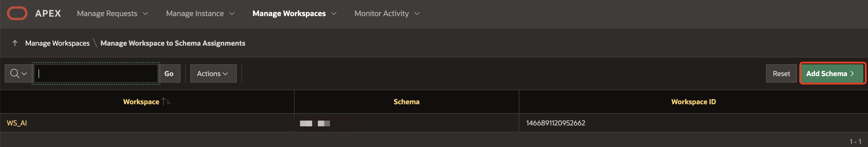Open the Manage Requests menu
Screen dimensions: 868x147
click(x=107, y=13)
